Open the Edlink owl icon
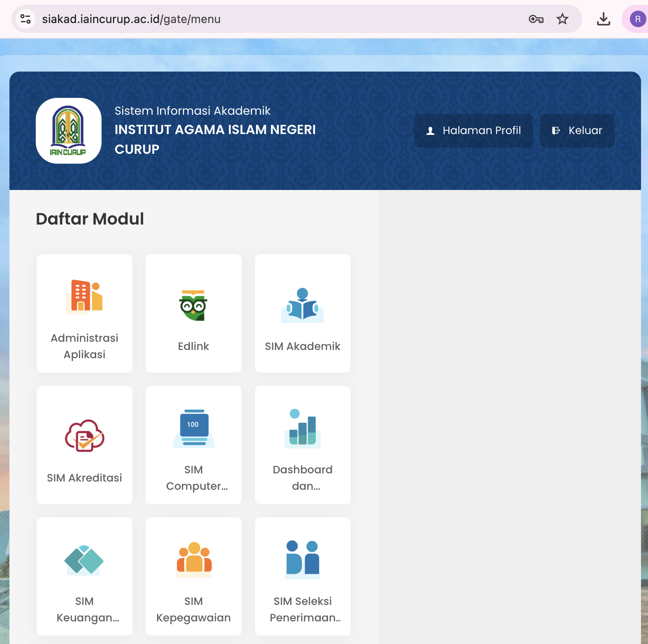648x644 pixels. pyautogui.click(x=193, y=306)
